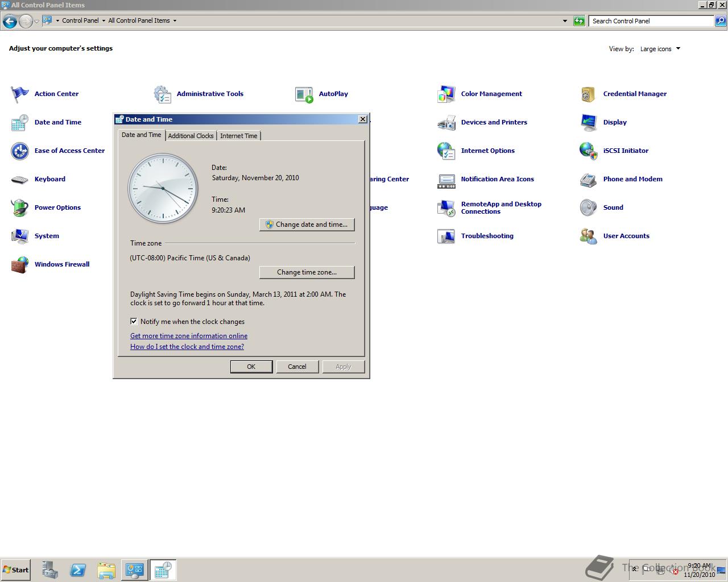Click the Date and Time taskbar button
Image resolution: width=728 pixels, height=582 pixels.
click(163, 570)
